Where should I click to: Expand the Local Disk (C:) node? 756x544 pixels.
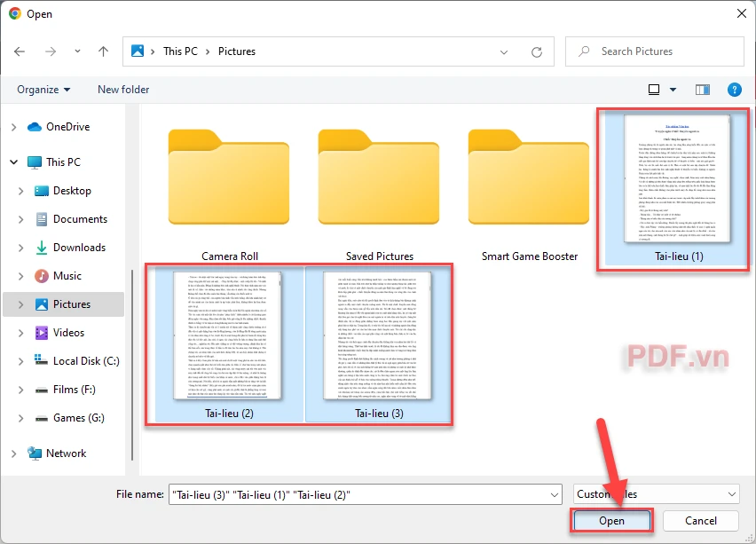pyautogui.click(x=20, y=362)
